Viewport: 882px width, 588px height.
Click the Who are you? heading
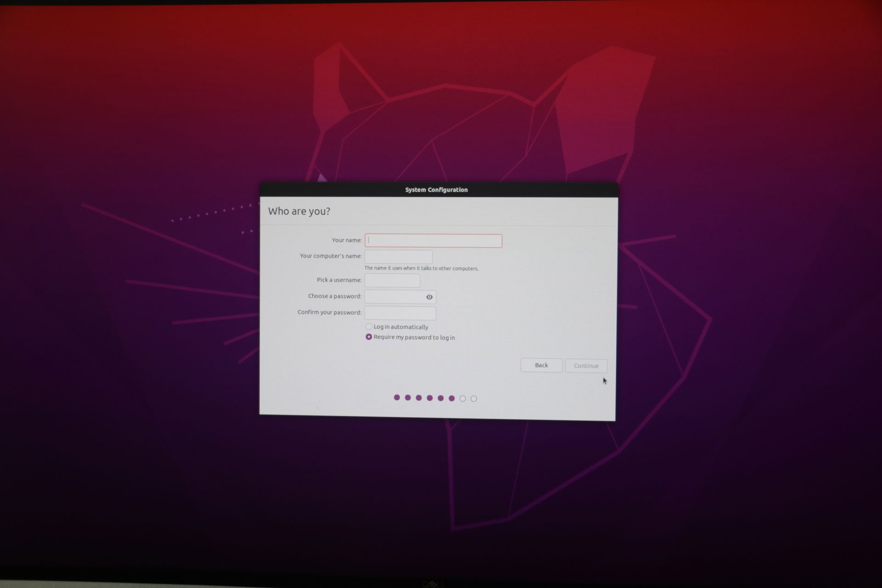[x=299, y=211]
